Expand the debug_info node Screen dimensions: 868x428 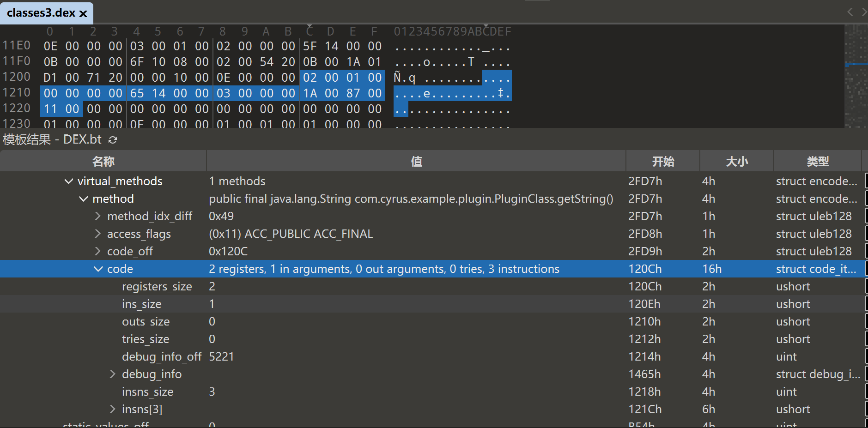112,374
